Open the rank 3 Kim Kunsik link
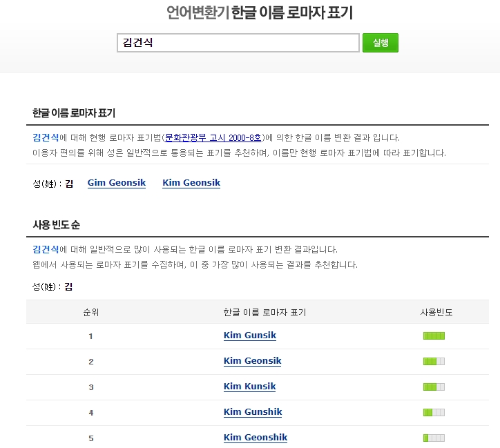The image size is (500, 448). [x=249, y=387]
